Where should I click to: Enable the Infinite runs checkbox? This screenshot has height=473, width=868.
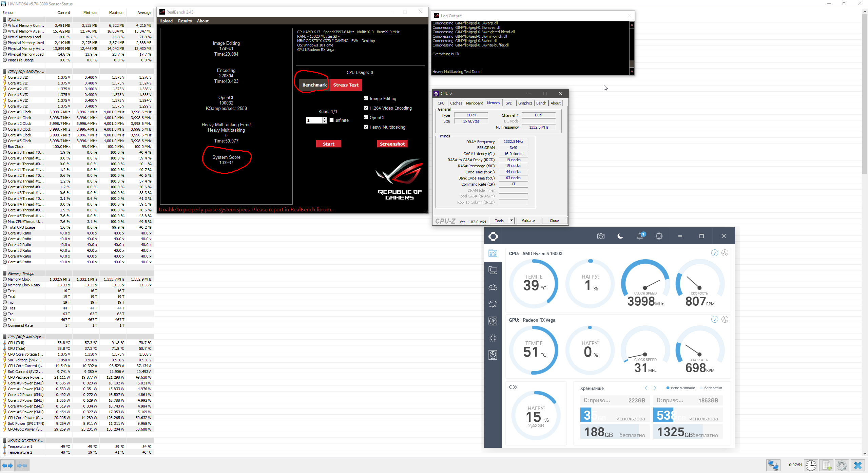click(x=332, y=120)
